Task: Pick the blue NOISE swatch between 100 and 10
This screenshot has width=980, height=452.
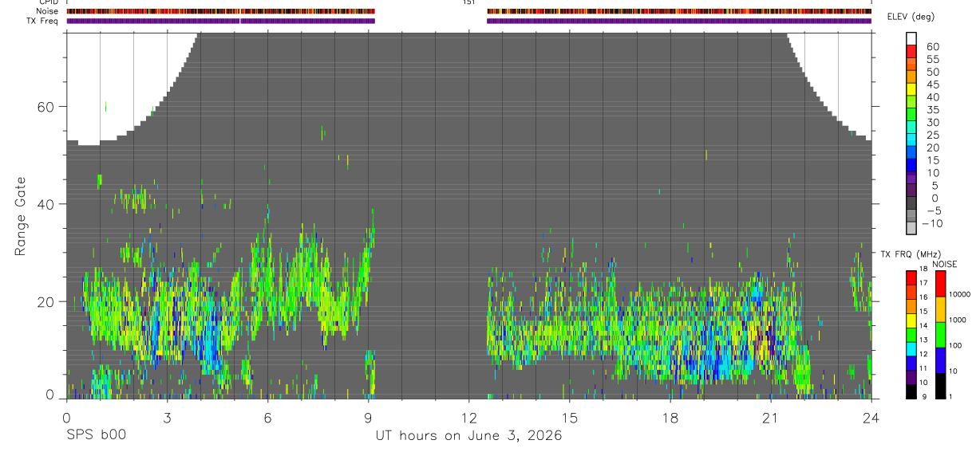Action: pos(940,360)
